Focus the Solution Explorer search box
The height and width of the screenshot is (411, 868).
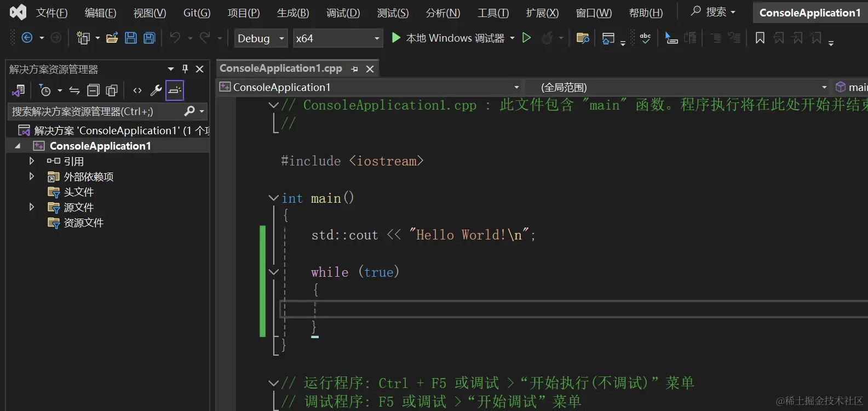coord(96,111)
